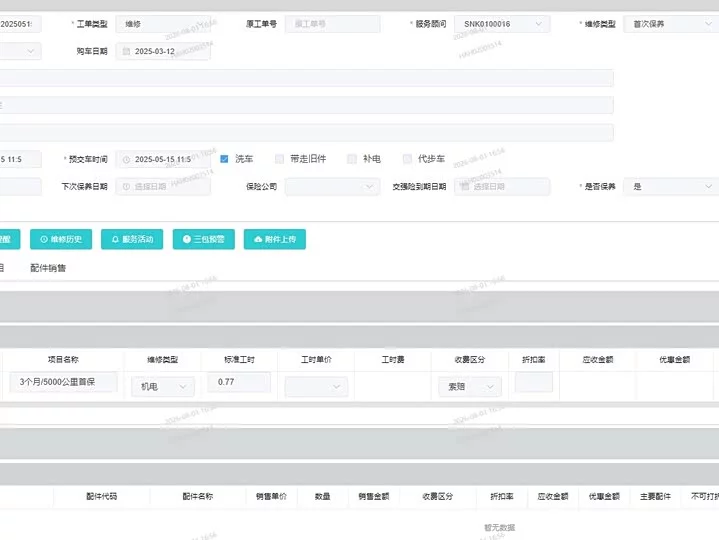Tick the 代步车 checkbox

pyautogui.click(x=407, y=159)
